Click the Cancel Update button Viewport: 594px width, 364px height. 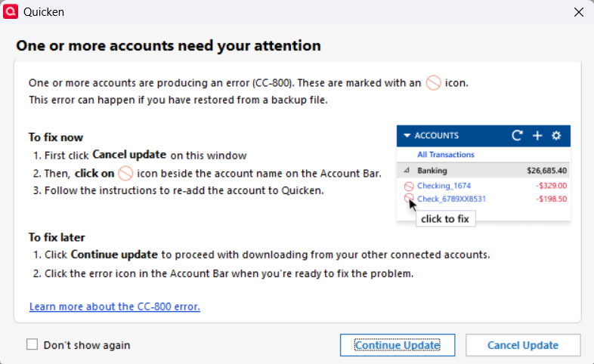523,345
